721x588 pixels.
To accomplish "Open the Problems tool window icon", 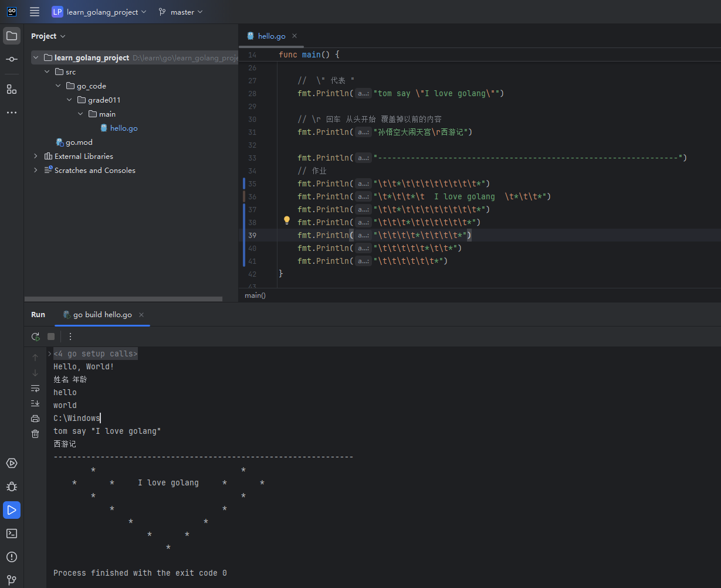I will point(12,557).
